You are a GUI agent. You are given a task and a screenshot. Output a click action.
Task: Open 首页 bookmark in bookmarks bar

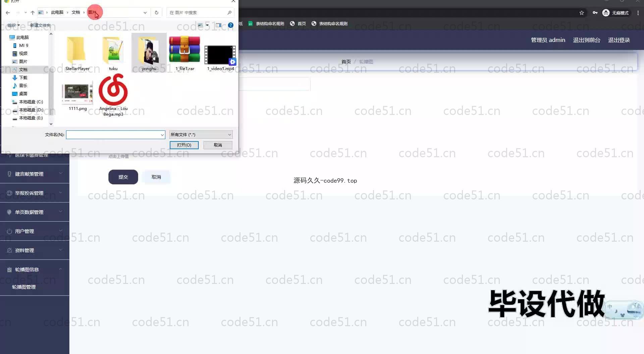click(298, 23)
